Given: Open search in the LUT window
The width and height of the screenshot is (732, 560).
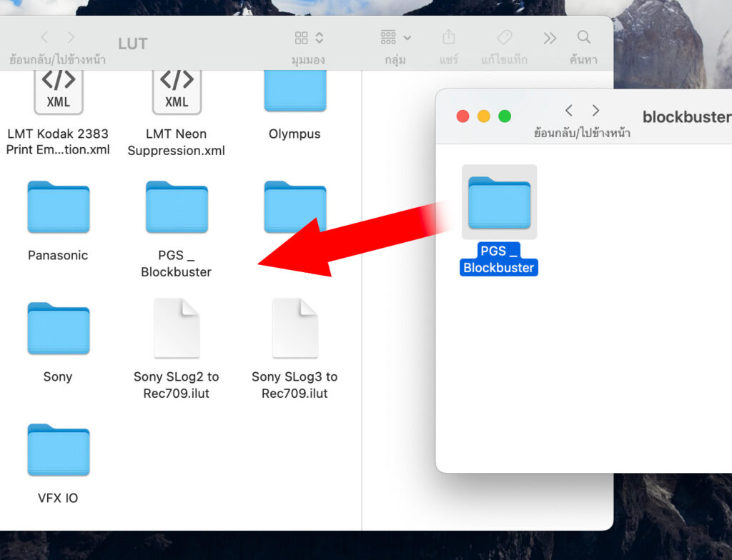Looking at the screenshot, I should (584, 37).
